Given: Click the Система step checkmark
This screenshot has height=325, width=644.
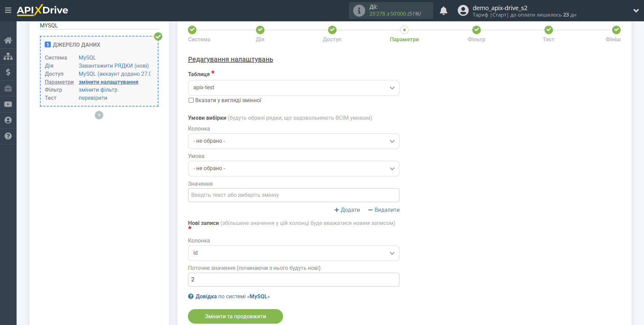Looking at the screenshot, I should pyautogui.click(x=192, y=30).
